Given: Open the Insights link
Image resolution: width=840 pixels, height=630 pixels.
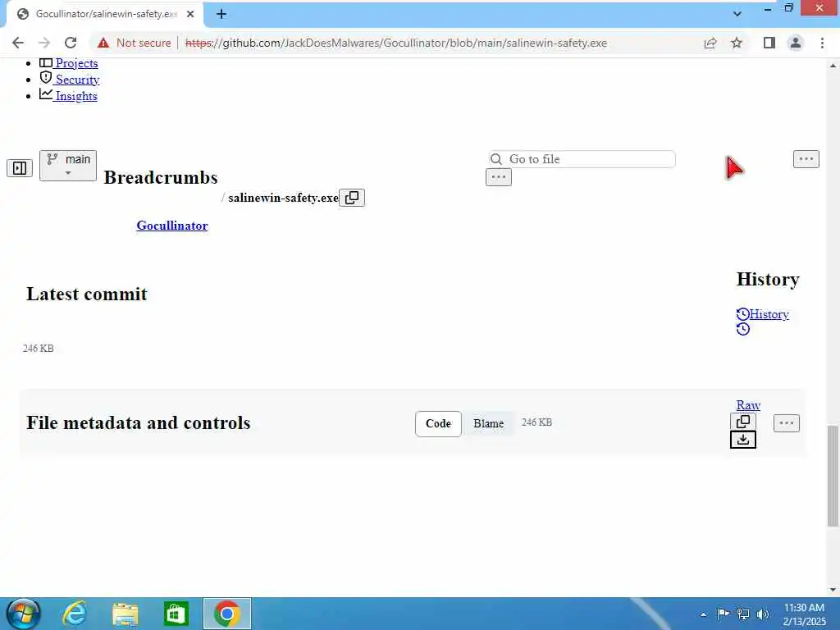Looking at the screenshot, I should (x=76, y=97).
